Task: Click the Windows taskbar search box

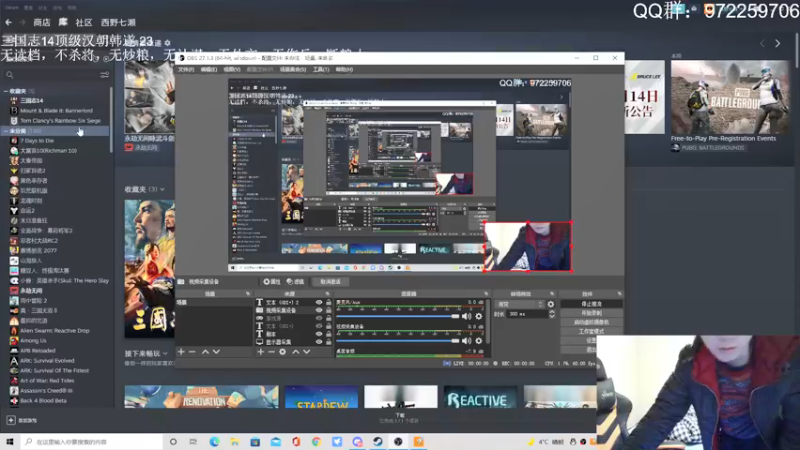Action: pyautogui.click(x=92, y=441)
